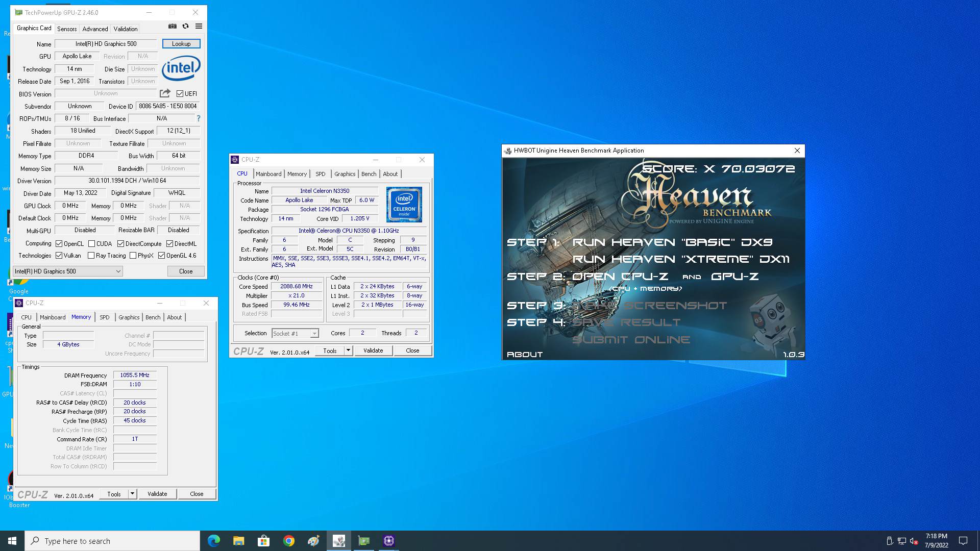Viewport: 980px width, 551px height.
Task: Launch Google Chrome from the taskbar
Action: [x=288, y=541]
